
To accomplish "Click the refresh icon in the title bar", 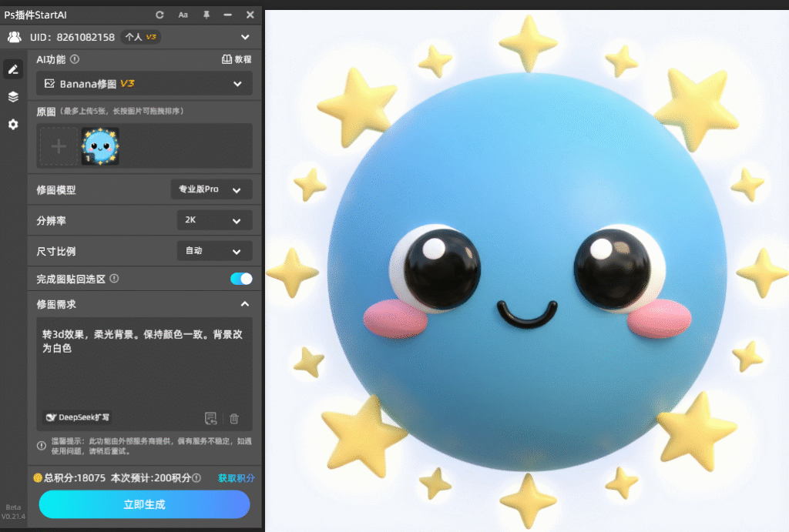I will 159,15.
